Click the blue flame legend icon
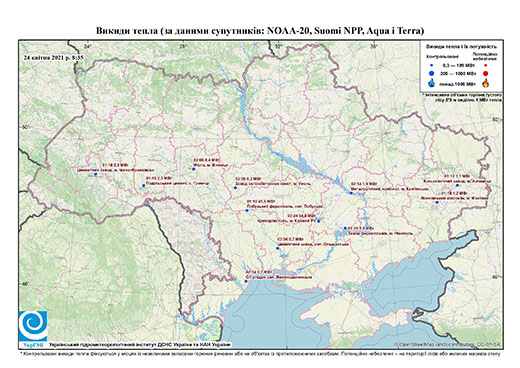 (x=431, y=83)
